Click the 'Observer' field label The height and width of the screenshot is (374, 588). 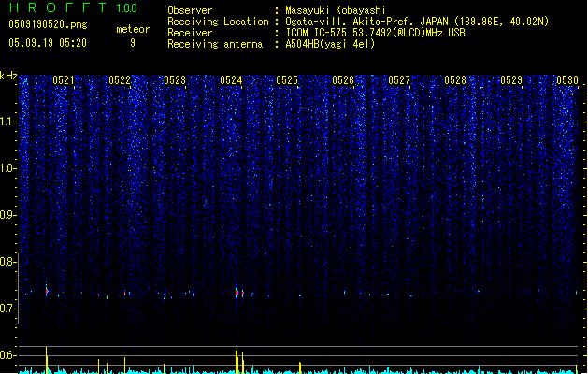[190, 10]
